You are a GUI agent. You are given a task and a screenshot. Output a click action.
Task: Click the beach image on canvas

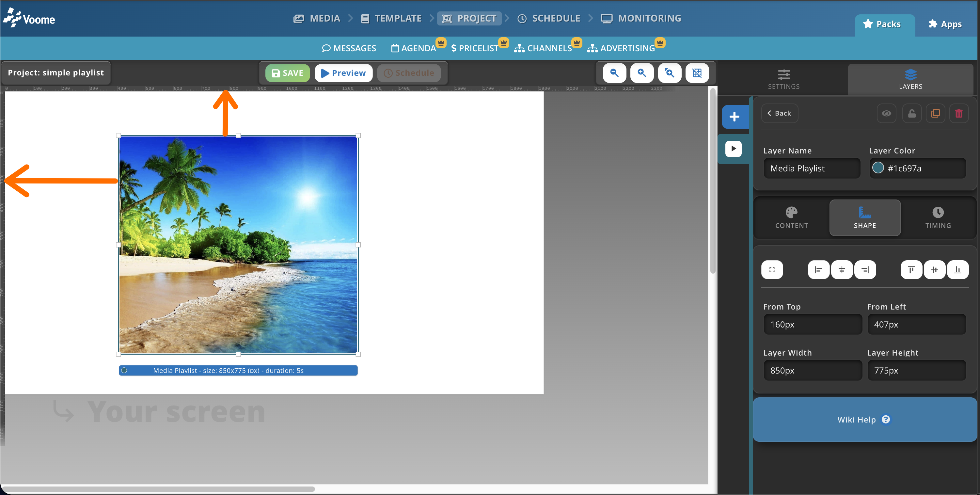click(238, 245)
